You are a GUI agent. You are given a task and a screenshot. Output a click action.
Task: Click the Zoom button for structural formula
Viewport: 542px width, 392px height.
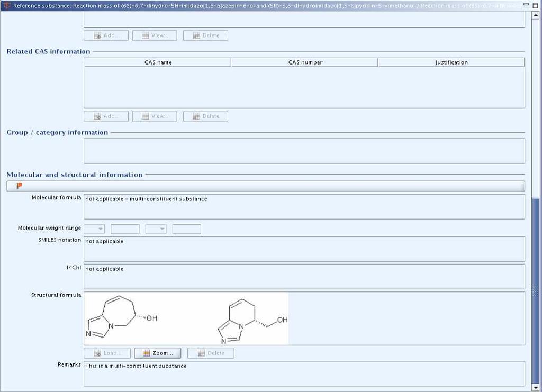point(158,353)
